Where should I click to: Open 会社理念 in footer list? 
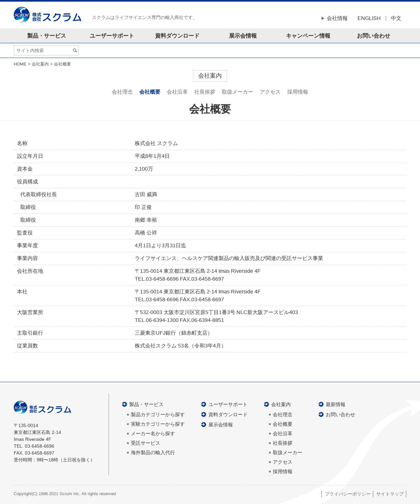pyautogui.click(x=283, y=415)
